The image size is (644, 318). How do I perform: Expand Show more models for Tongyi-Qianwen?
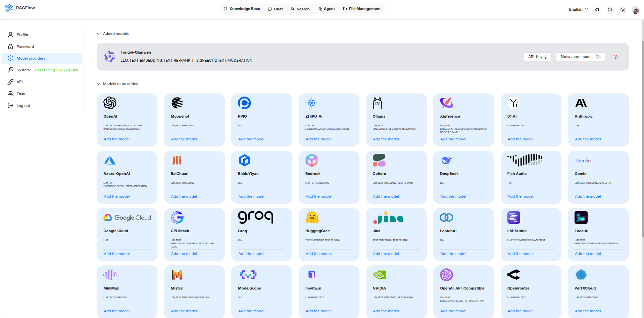coord(580,57)
